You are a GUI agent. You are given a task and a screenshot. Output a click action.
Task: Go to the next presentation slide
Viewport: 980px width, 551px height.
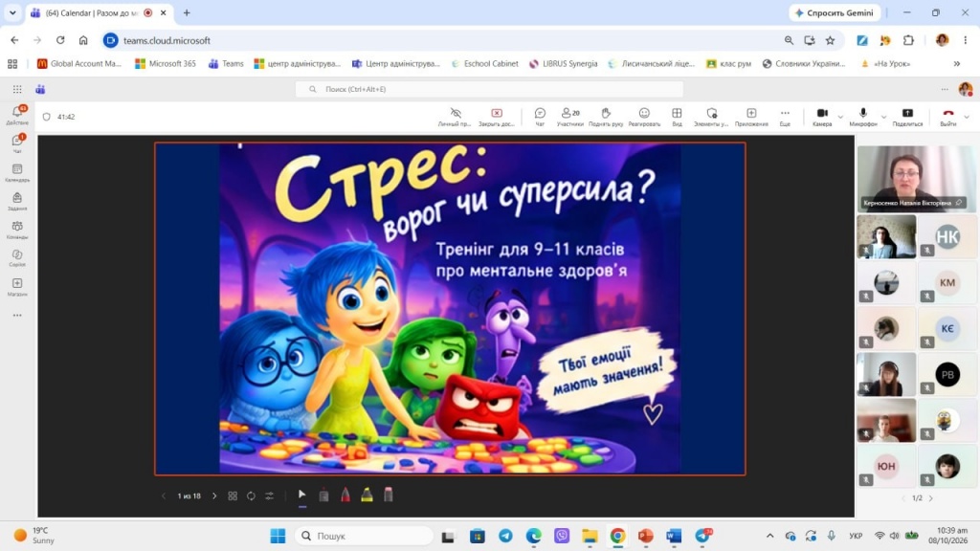point(214,496)
